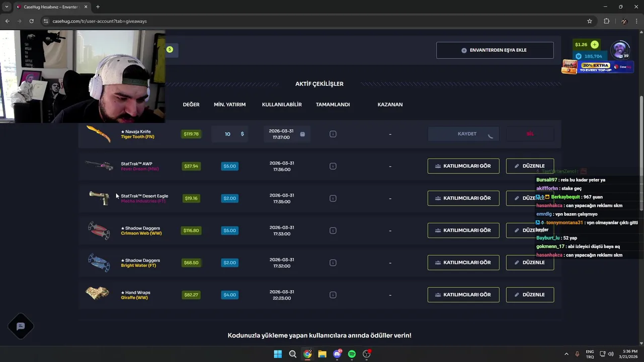Edit the StatTrak AWP giveaway
Viewport: 644px width, 362px height.
click(x=530, y=166)
